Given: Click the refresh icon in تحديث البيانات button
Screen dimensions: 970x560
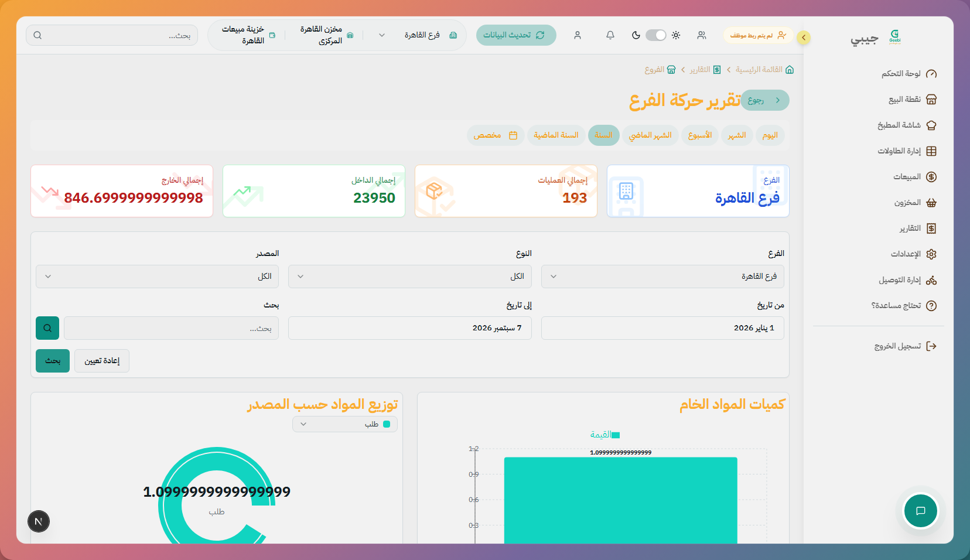Looking at the screenshot, I should coord(540,35).
